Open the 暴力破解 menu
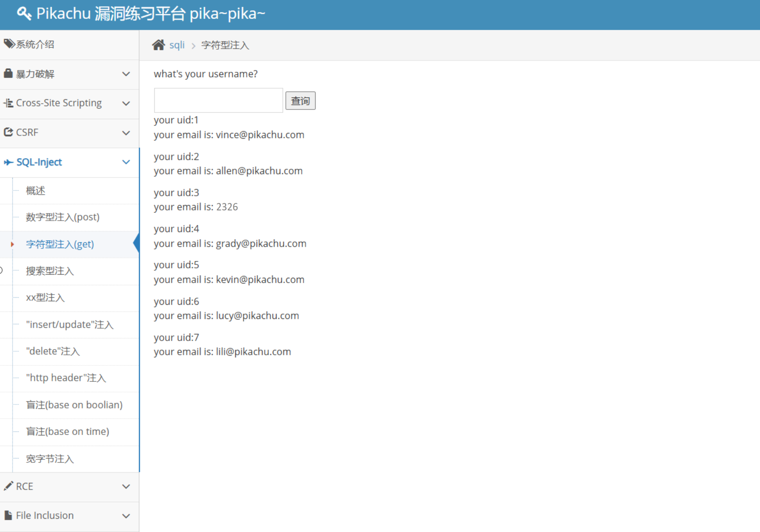Image resolution: width=760 pixels, height=532 pixels. point(70,74)
